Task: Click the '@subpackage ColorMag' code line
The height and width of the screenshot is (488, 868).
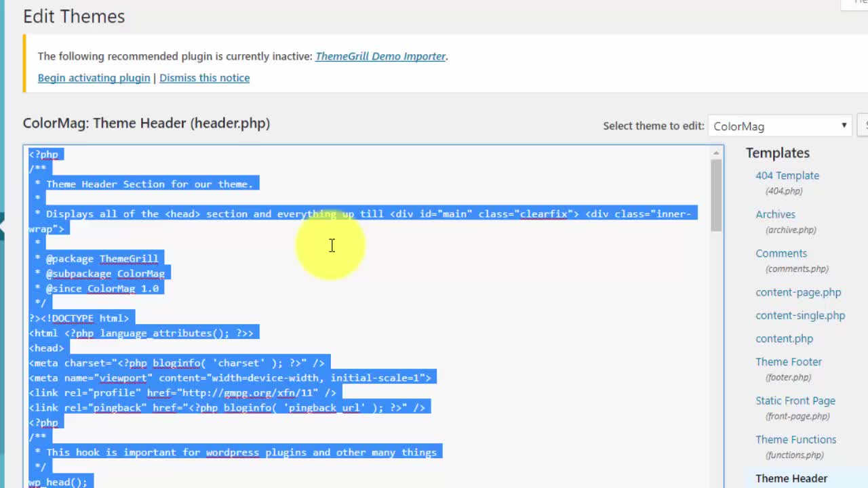Action: click(99, 274)
